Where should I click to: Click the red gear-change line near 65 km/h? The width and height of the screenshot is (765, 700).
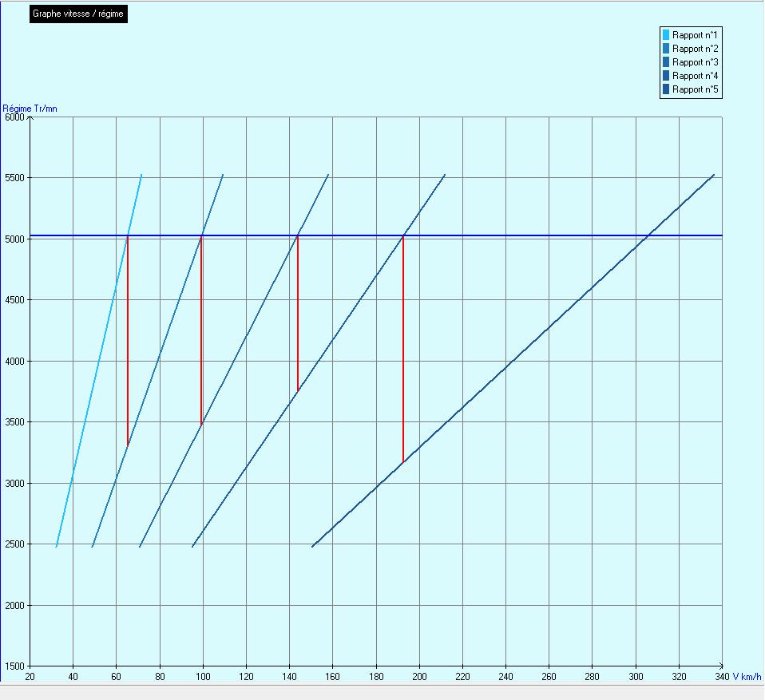tap(128, 342)
